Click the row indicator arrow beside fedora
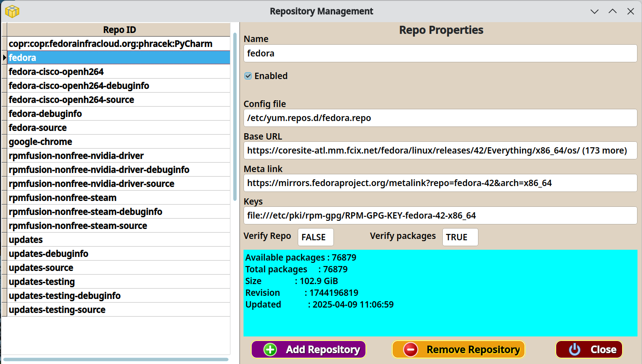Image resolution: width=642 pixels, height=364 pixels. (x=5, y=58)
